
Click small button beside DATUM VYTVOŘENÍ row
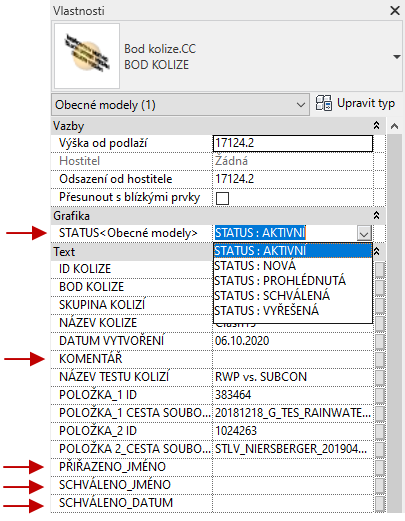pos(380,341)
